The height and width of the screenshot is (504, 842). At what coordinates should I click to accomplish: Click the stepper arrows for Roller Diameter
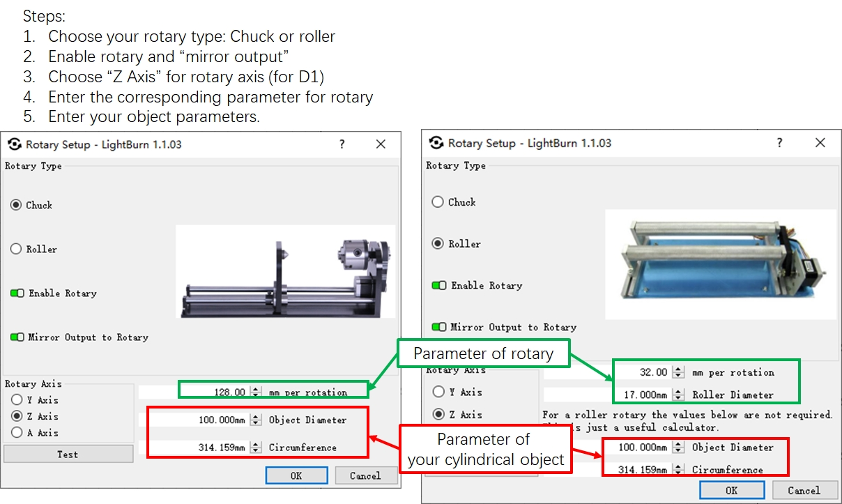pyautogui.click(x=678, y=395)
